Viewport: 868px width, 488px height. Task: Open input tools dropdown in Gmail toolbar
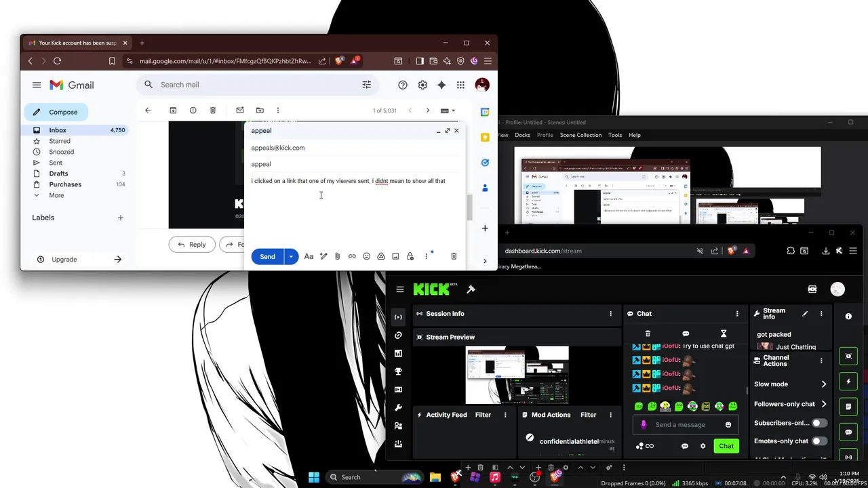pyautogui.click(x=448, y=110)
